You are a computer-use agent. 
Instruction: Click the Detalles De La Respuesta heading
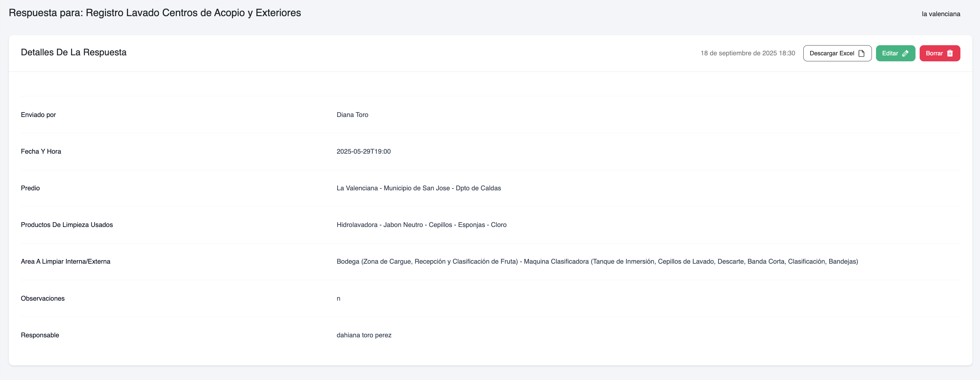pyautogui.click(x=73, y=52)
